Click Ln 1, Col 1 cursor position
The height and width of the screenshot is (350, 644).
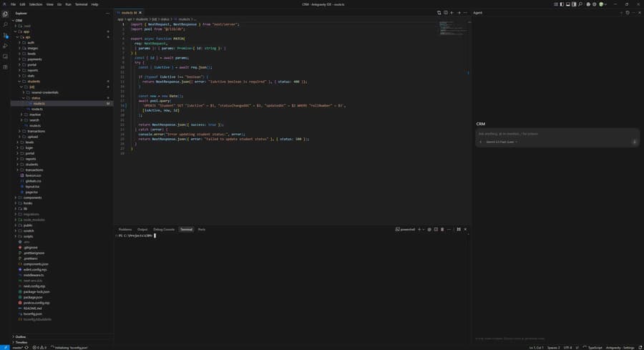tap(536, 348)
